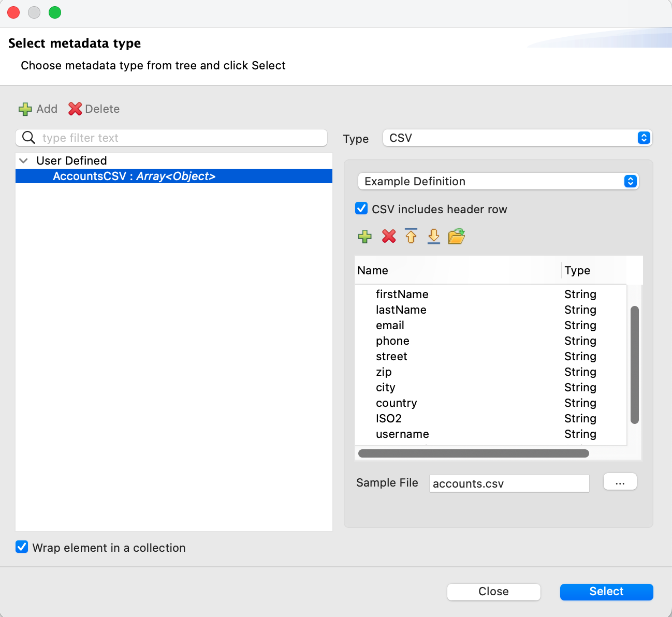672x617 pixels.
Task: Add a new column definition with the green plus icon
Action: (x=365, y=236)
